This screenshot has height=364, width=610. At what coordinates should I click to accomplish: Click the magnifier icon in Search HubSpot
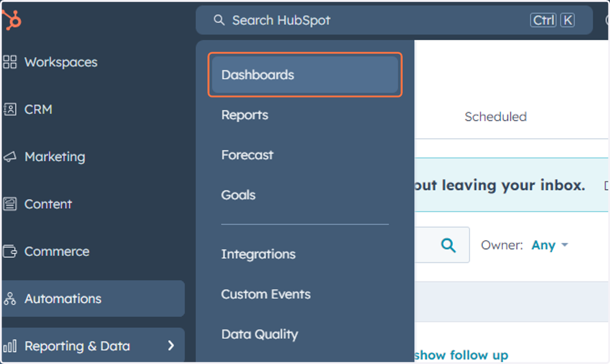(219, 20)
